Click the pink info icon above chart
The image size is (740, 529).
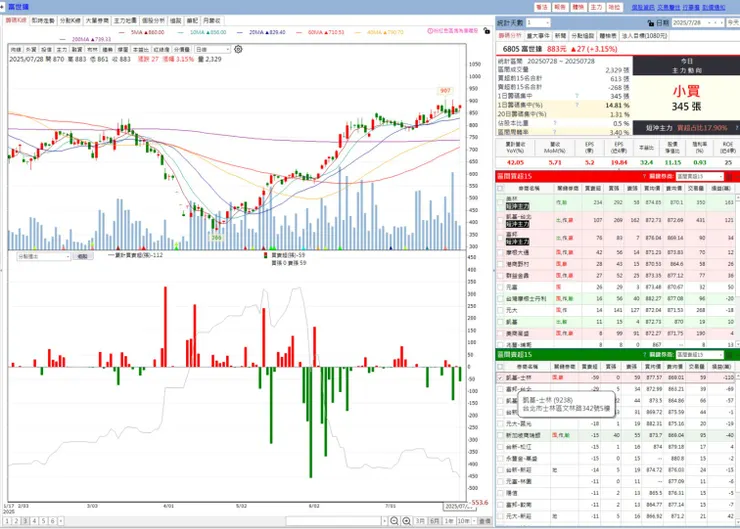(x=430, y=31)
